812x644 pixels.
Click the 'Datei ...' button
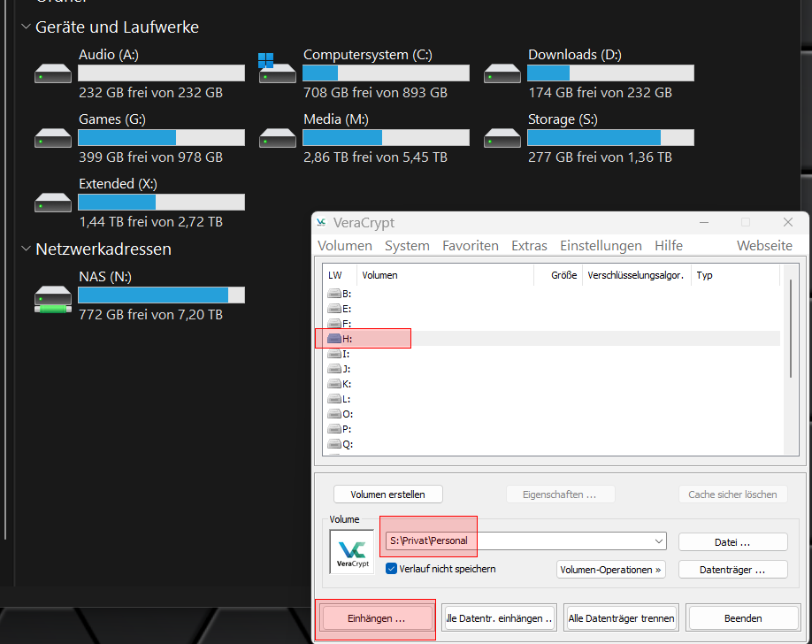click(x=732, y=542)
